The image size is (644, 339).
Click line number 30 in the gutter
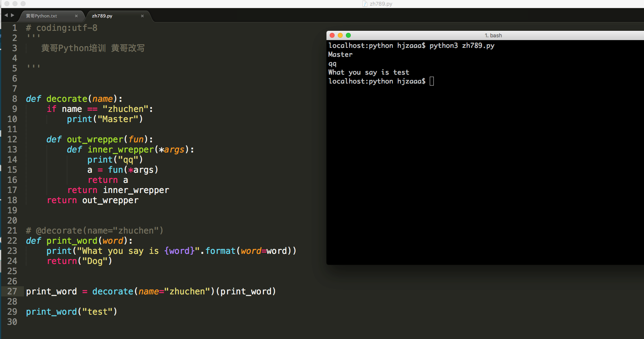[12, 322]
